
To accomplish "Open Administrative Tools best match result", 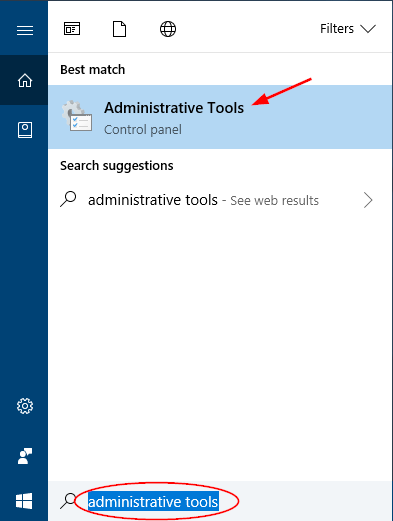I will (220, 117).
